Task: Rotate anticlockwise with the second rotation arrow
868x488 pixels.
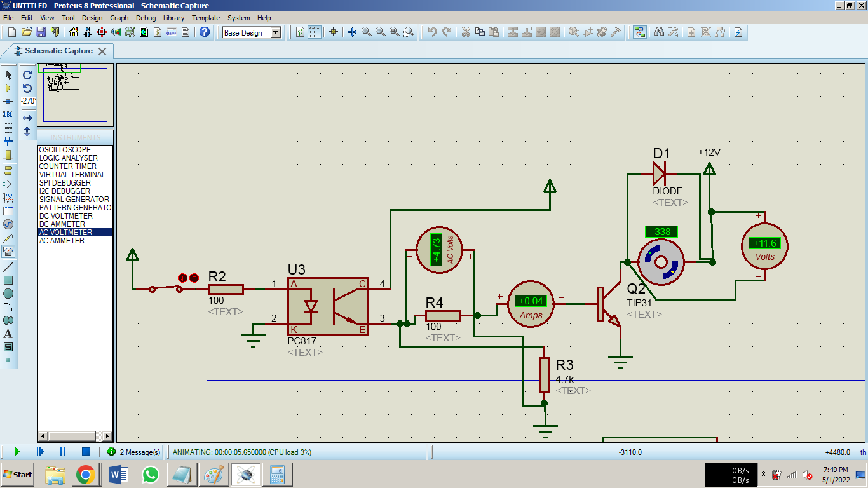Action: (27, 88)
